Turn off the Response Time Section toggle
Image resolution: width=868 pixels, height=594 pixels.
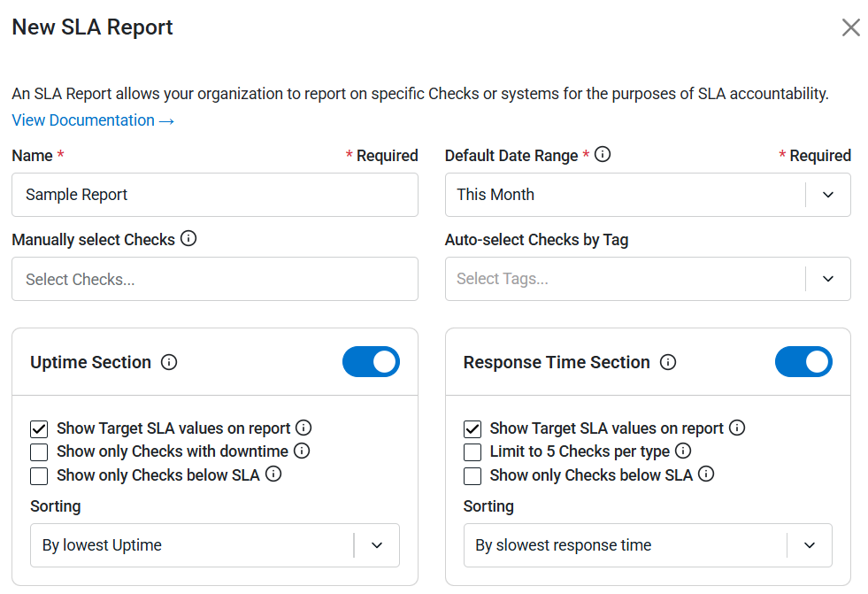click(803, 361)
